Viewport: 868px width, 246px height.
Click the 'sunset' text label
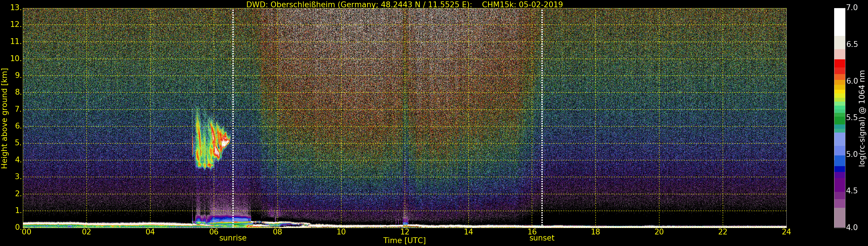click(542, 238)
